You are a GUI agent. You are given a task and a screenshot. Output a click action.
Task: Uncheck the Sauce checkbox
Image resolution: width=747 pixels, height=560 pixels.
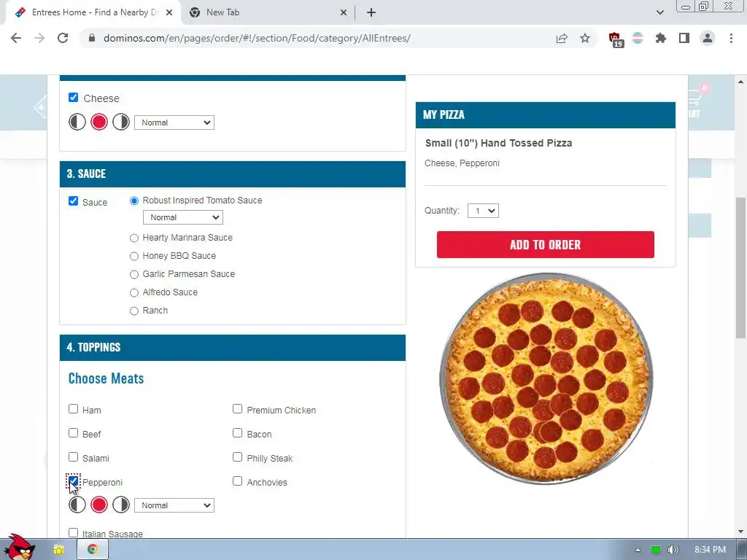[74, 201]
